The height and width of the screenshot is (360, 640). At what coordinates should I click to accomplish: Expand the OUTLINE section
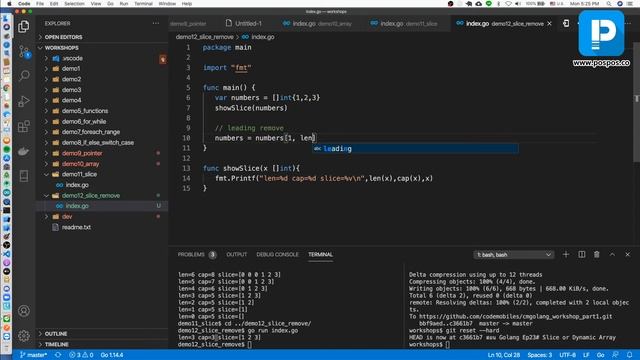point(56,334)
